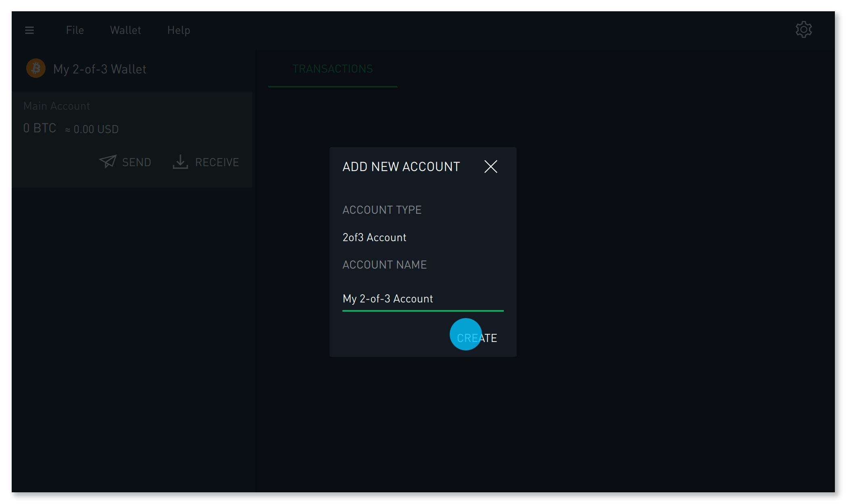Click the Receive download icon
Screen dimensions: 847x504
point(180,162)
